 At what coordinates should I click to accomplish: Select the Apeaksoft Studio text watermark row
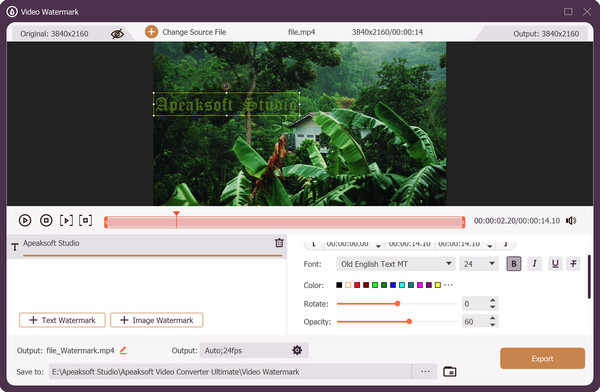pyautogui.click(x=147, y=247)
